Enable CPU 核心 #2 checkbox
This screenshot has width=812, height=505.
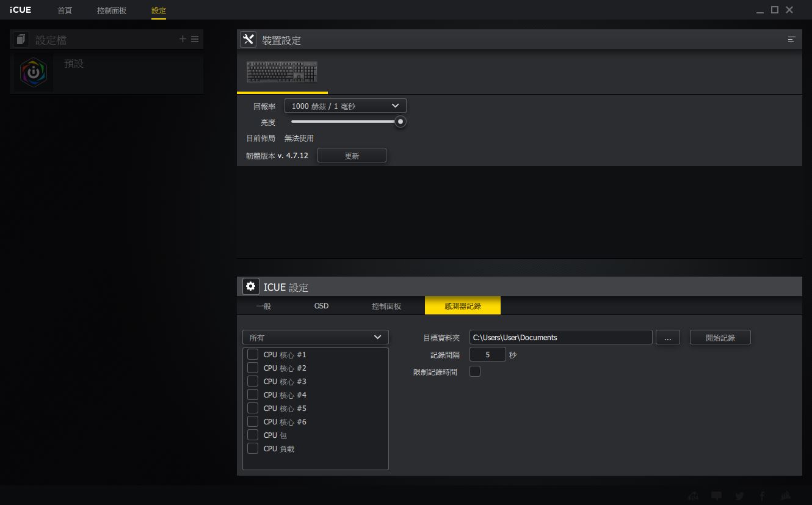point(253,368)
